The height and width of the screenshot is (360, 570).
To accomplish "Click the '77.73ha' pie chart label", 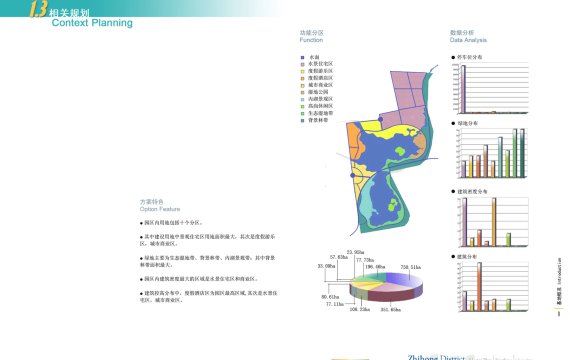I will pos(365,260).
